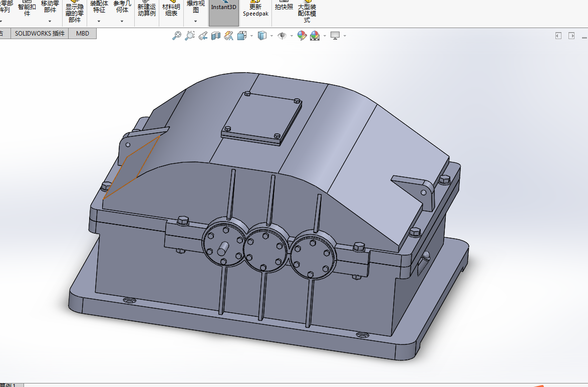This screenshot has height=387, width=588.
Task: Open the 爆炸视图 dropdown arrow
Action: pyautogui.click(x=196, y=22)
